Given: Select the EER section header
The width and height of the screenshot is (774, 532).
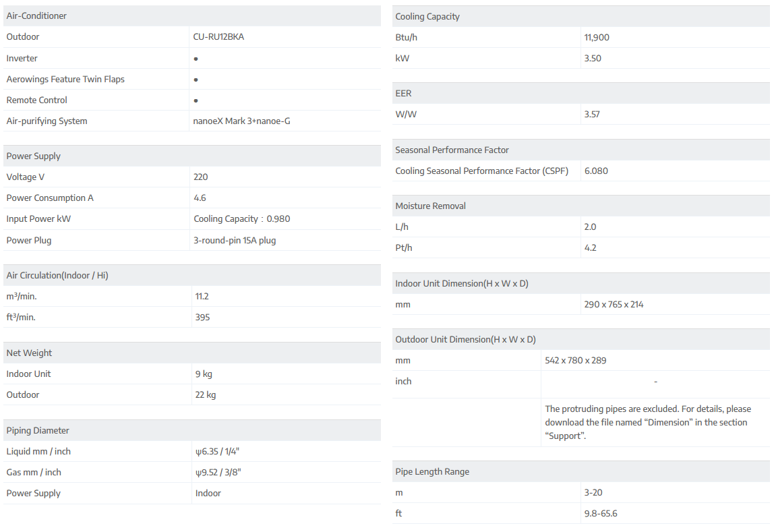Looking at the screenshot, I should coord(403,93).
